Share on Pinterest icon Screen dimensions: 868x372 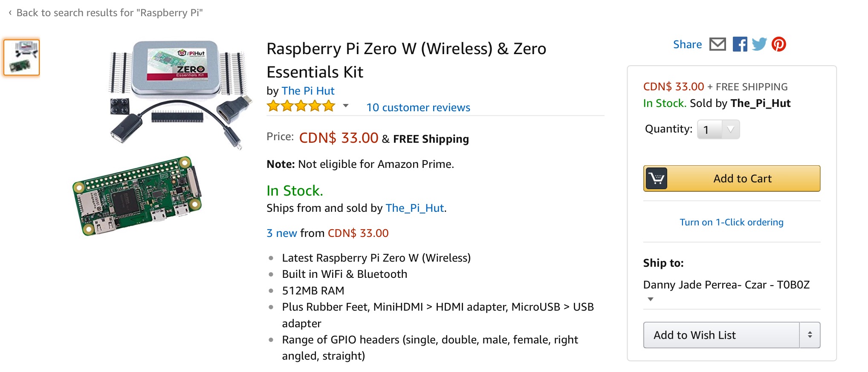(779, 44)
